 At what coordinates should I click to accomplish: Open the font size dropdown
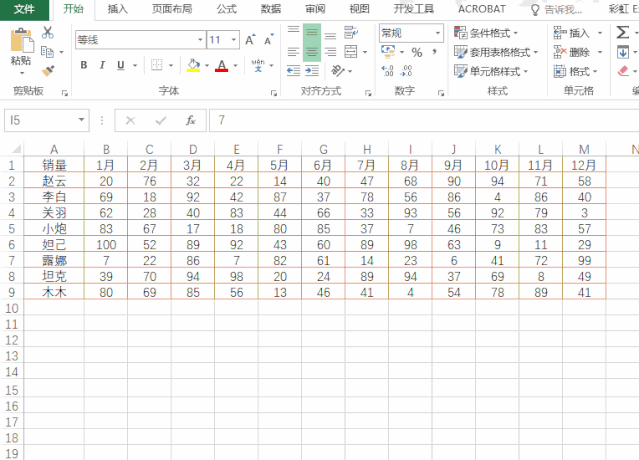pos(234,40)
